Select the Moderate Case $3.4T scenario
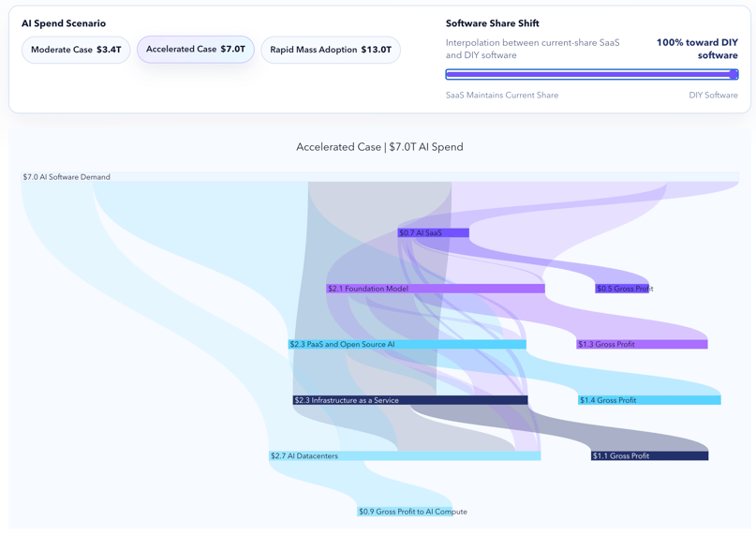The image size is (756, 536). 76,50
